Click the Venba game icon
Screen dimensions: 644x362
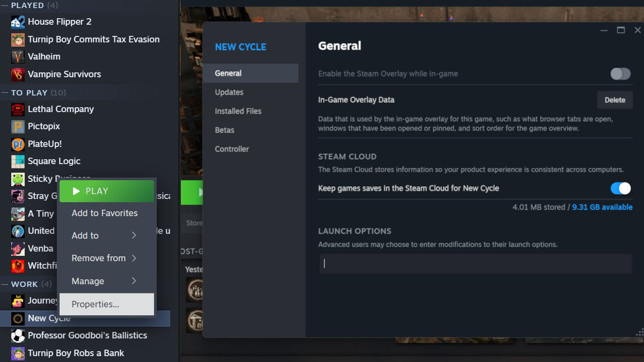point(18,249)
